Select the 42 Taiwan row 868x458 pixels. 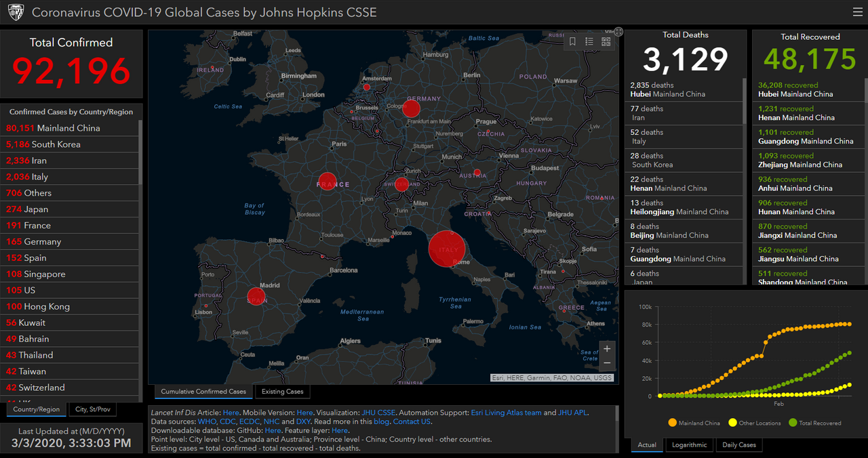[71, 371]
